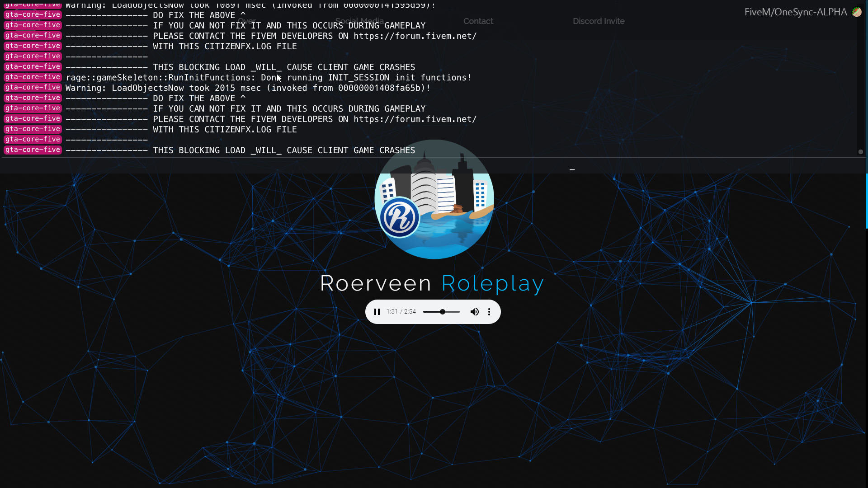Click the forum.fivem.net URL in last warning
This screenshot has width=868, height=488.
tap(415, 119)
